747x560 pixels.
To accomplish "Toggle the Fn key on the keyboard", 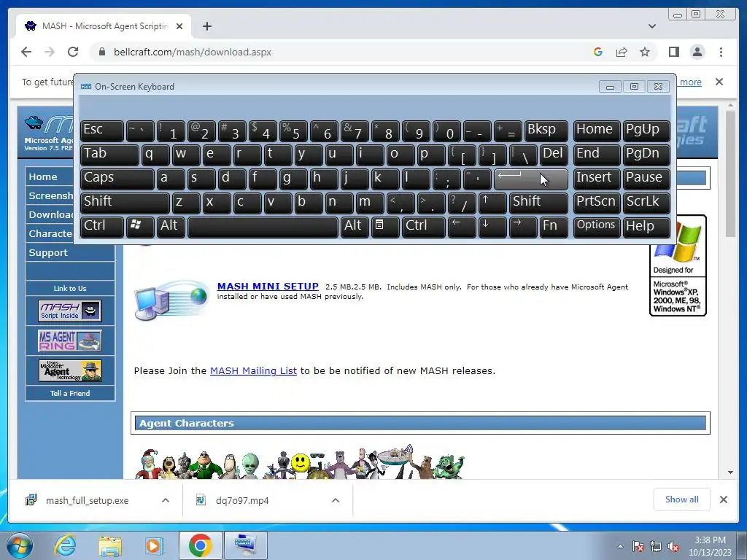I will click(x=554, y=226).
